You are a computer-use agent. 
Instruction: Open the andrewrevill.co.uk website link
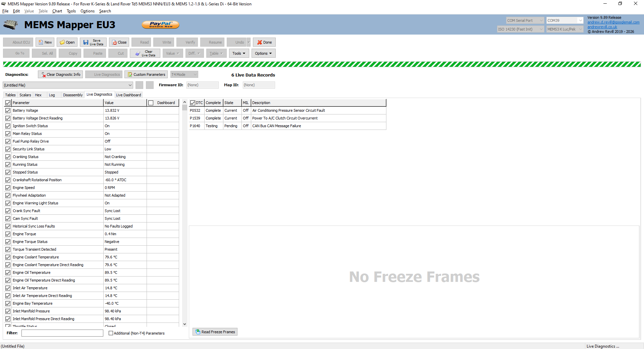point(602,27)
